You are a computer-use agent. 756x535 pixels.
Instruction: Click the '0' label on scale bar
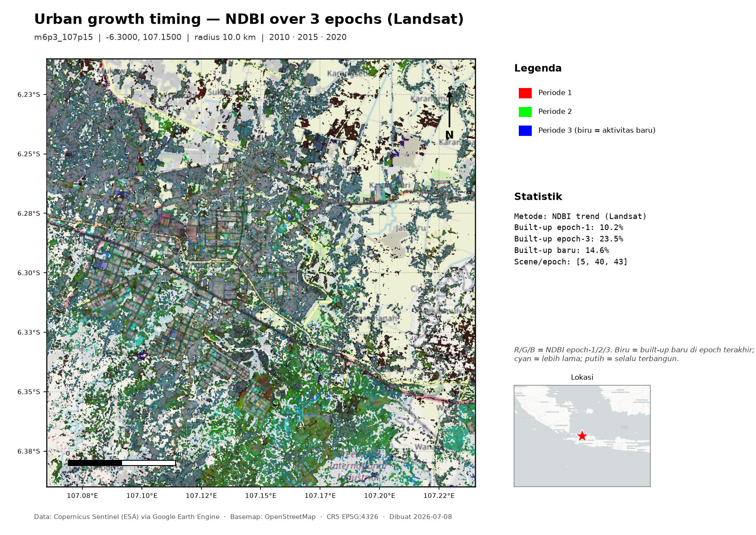click(68, 454)
